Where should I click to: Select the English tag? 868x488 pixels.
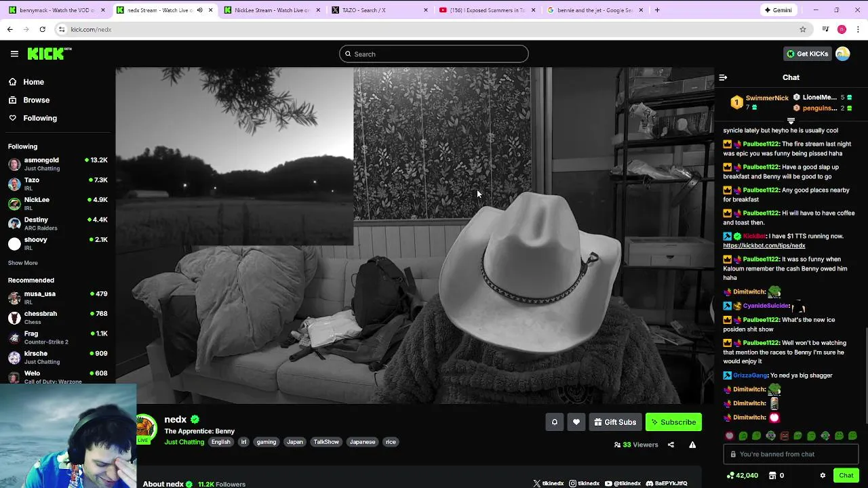click(220, 442)
